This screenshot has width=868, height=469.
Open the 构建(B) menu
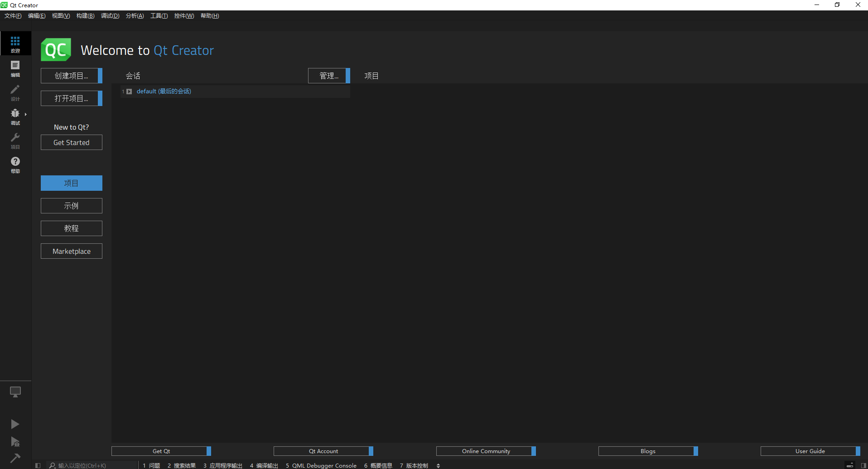[x=85, y=16]
